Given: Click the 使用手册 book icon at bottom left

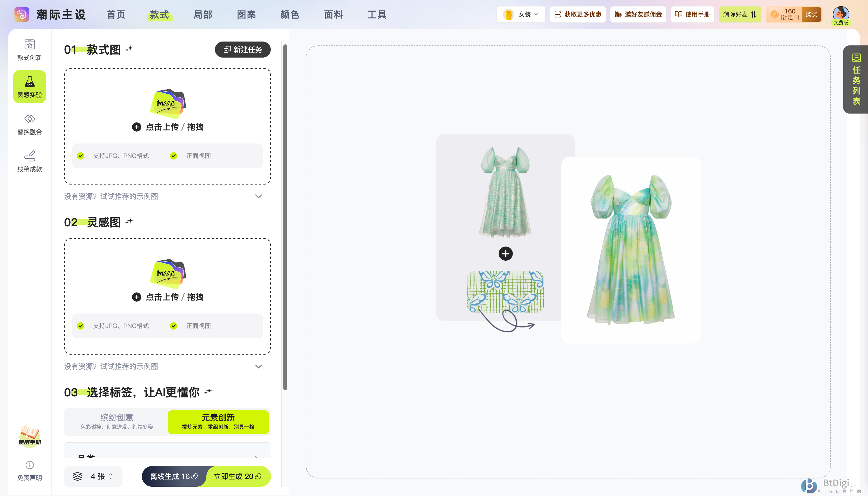Looking at the screenshot, I should click(30, 435).
